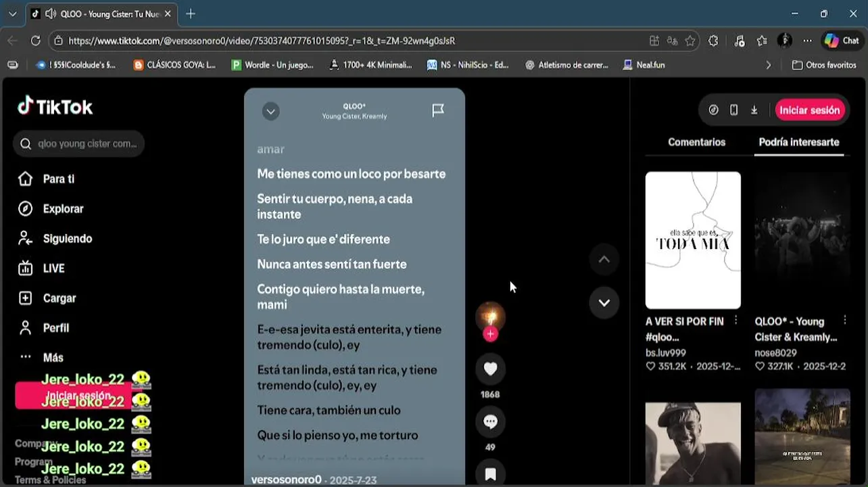Open a new browser tab
Image resolution: width=868 pixels, height=487 pixels.
(191, 14)
